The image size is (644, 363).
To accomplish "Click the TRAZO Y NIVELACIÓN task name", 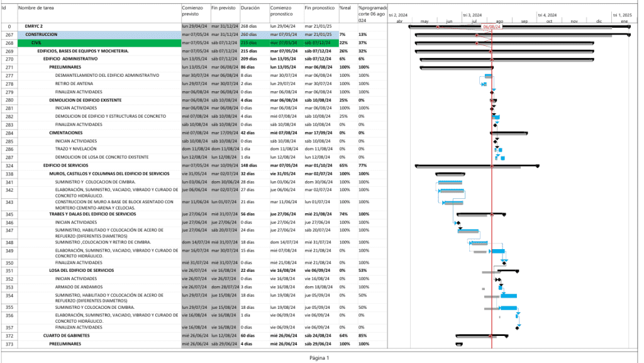I will click(79, 149).
